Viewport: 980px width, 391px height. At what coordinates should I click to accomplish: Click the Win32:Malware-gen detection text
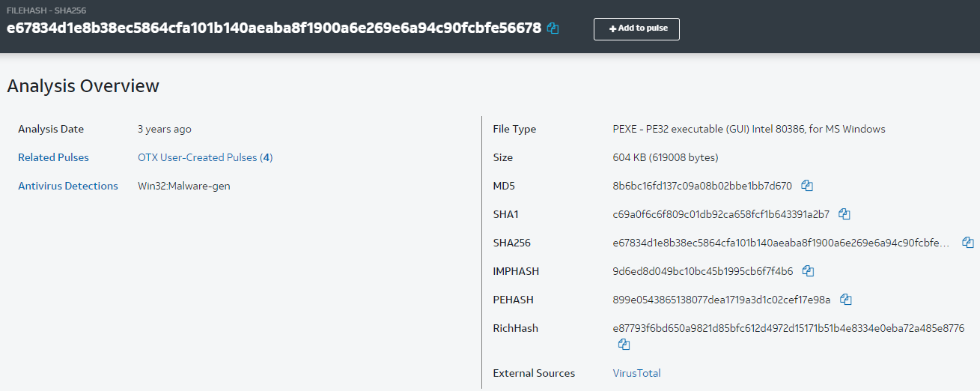(x=183, y=186)
